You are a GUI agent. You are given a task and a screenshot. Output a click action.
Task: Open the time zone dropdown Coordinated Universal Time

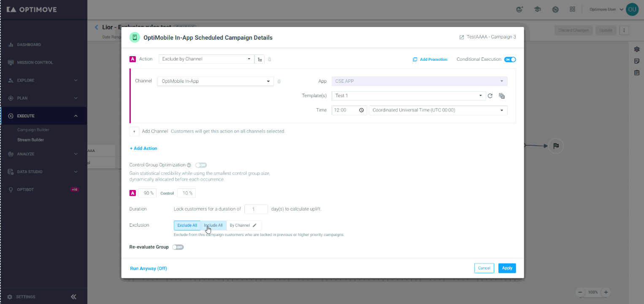click(438, 110)
